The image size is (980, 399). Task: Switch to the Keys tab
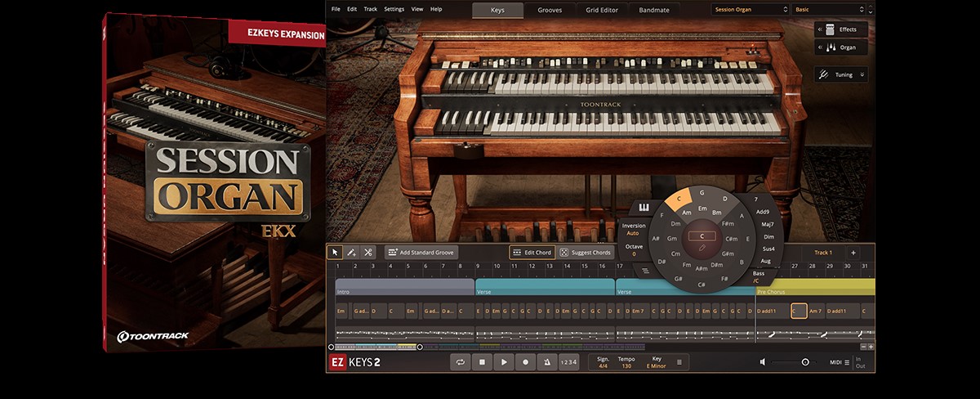pos(497,11)
